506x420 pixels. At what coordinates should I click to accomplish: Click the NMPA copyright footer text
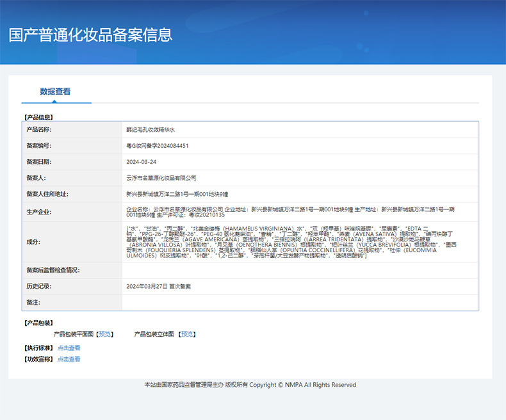[x=250, y=385]
